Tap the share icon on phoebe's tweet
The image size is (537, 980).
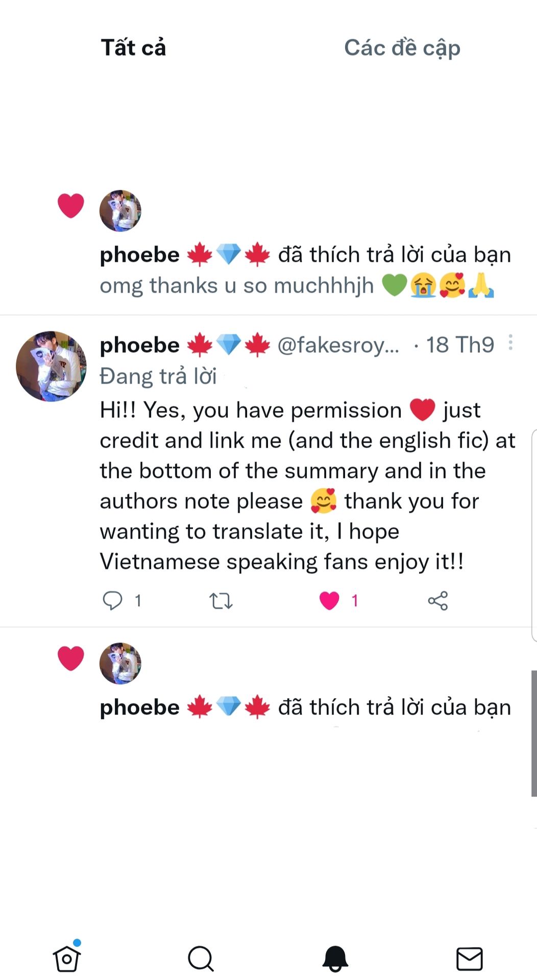click(437, 601)
